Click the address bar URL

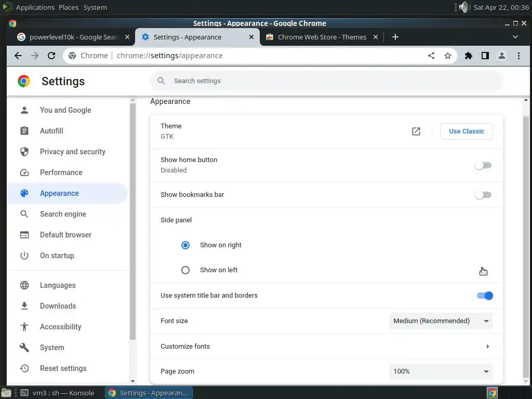coord(170,56)
